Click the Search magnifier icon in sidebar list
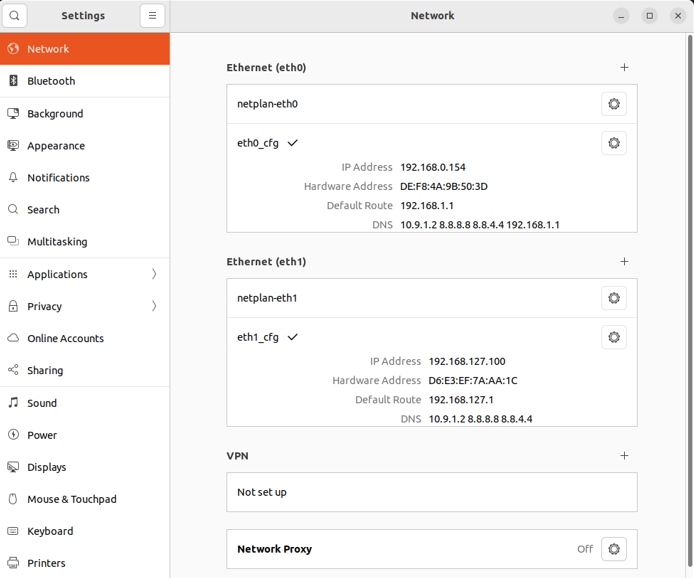 13,209
